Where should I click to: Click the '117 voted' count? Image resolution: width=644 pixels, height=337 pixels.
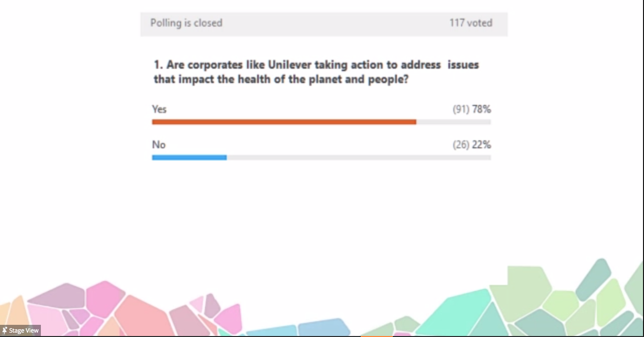point(470,23)
